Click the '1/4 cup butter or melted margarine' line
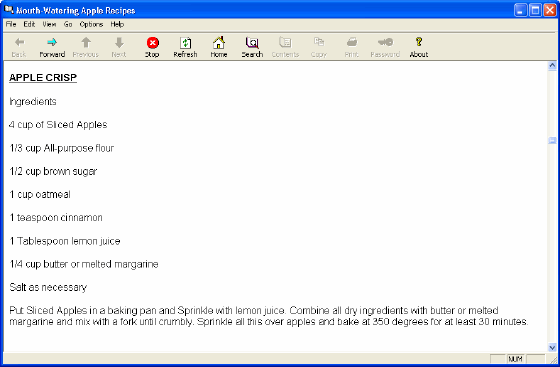This screenshot has height=367, width=560. [84, 264]
